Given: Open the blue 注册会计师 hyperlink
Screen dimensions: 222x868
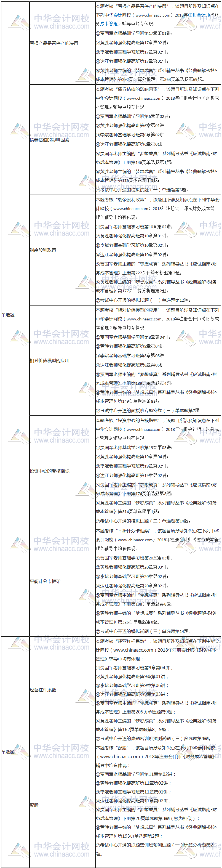Looking at the screenshot, I should 199,15.
